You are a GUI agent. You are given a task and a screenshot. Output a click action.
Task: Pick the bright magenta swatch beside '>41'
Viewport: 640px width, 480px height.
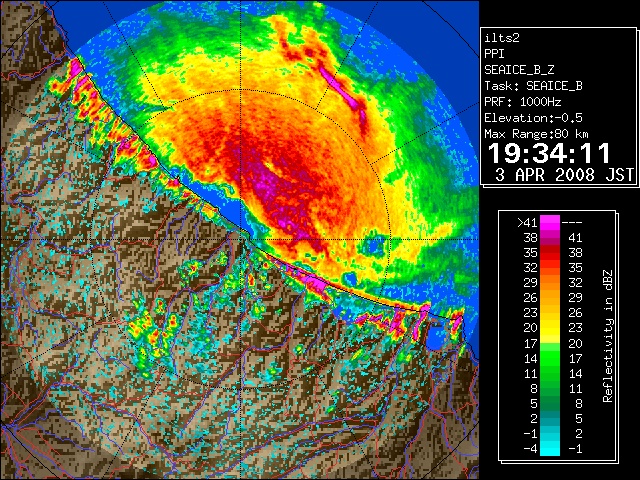point(550,223)
